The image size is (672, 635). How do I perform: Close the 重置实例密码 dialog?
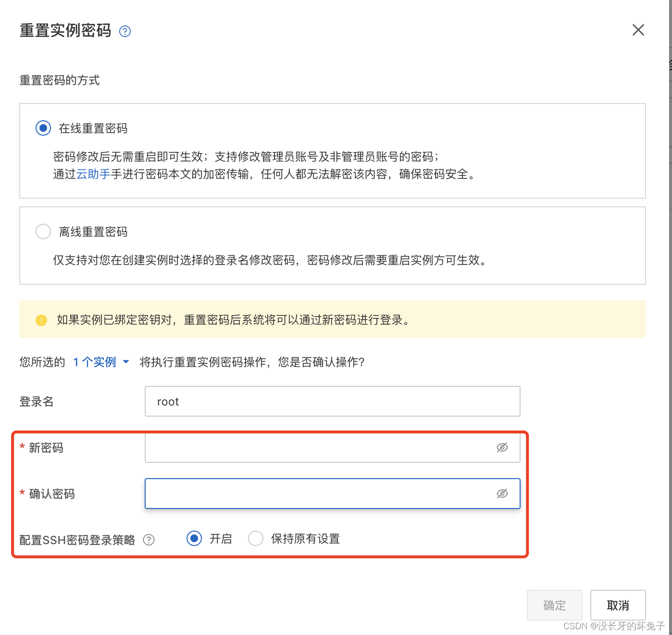point(638,30)
